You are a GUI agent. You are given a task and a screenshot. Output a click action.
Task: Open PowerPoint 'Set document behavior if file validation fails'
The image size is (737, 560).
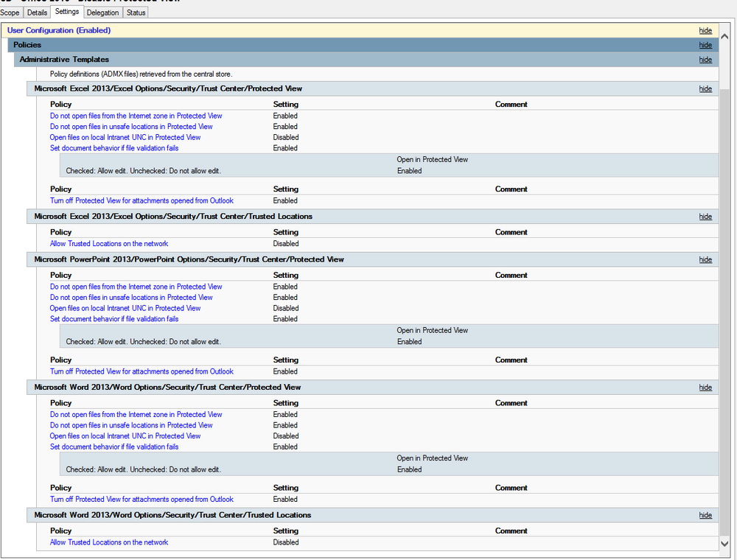(x=114, y=319)
